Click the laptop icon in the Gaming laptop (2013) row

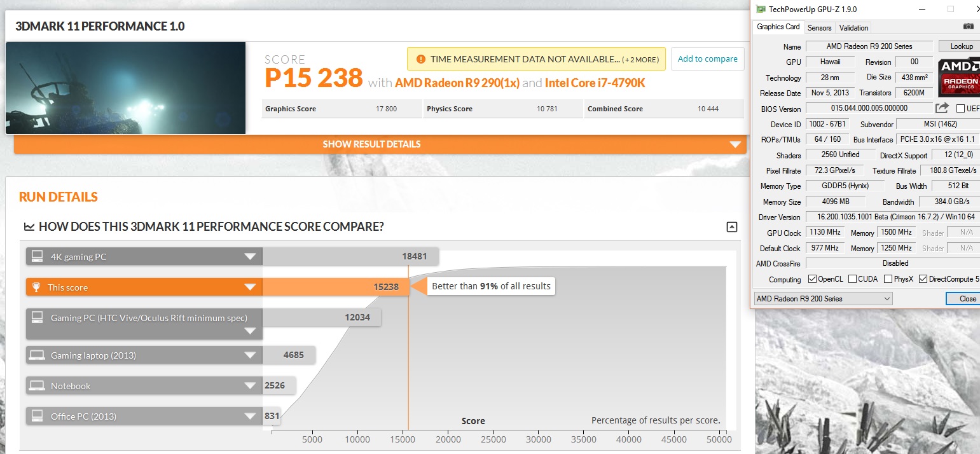[x=37, y=355]
